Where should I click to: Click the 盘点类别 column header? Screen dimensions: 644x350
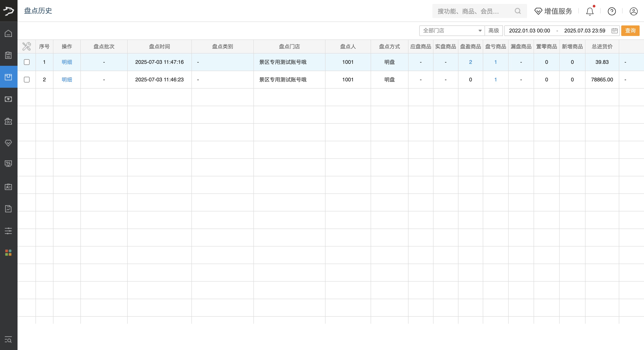[223, 46]
